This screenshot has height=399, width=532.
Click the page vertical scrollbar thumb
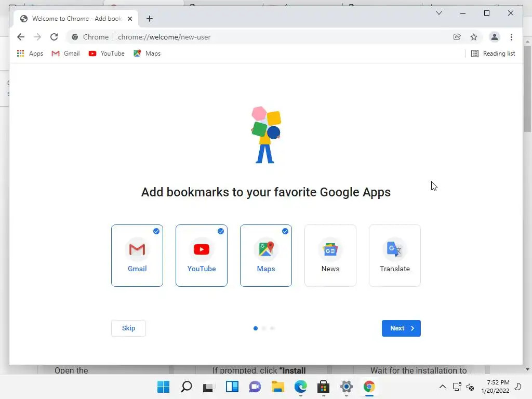[527, 89]
